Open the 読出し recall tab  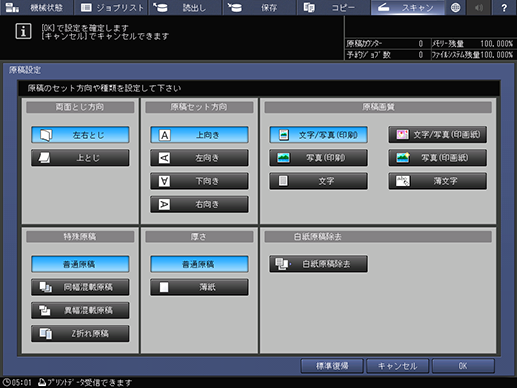click(x=185, y=7)
